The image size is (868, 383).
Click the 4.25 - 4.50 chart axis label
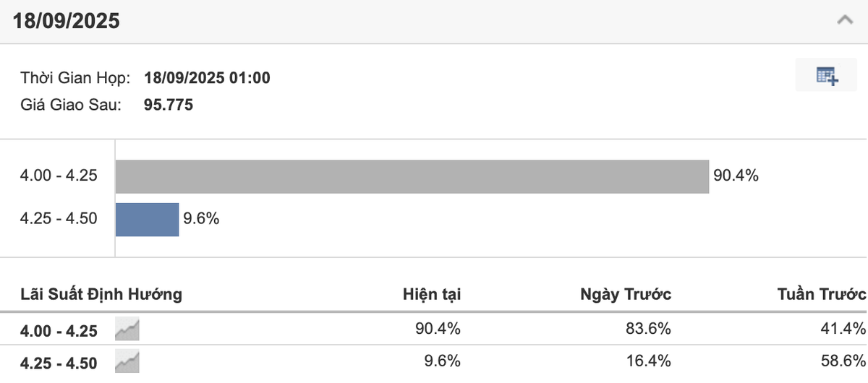pyautogui.click(x=58, y=218)
